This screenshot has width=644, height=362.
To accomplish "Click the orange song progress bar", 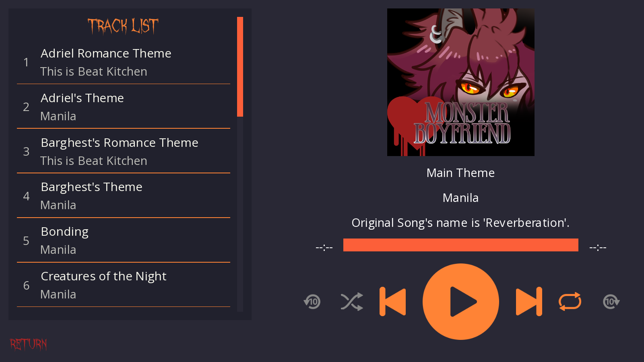I will [x=461, y=245].
